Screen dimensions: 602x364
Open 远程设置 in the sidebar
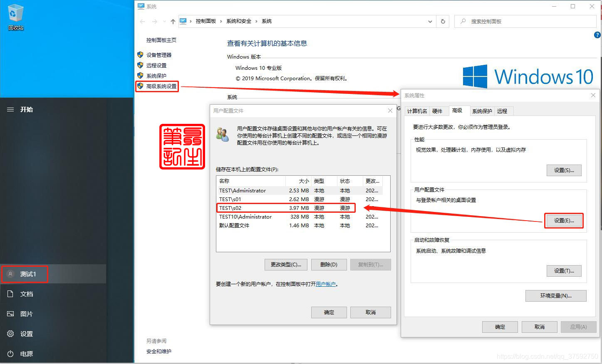click(x=156, y=65)
